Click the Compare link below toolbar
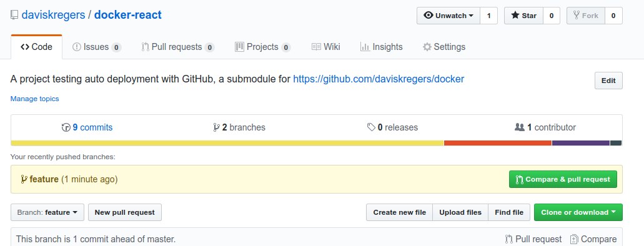 593,239
